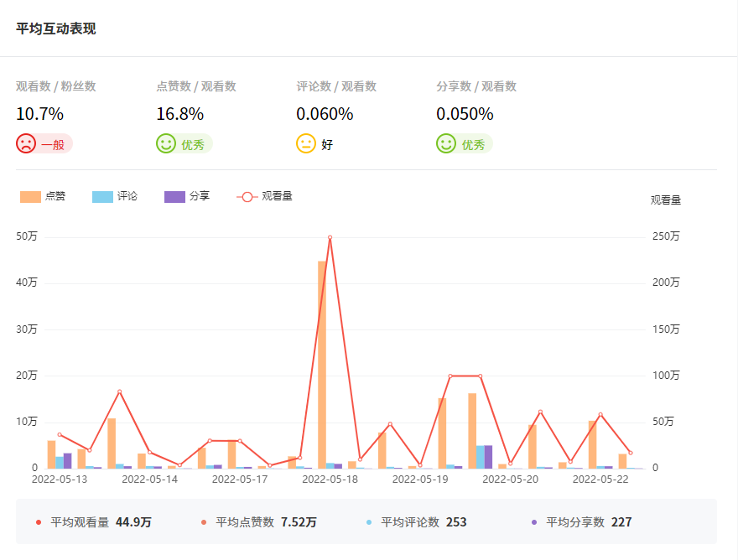Click the orange 点赞 legend color swatch
The width and height of the screenshot is (738, 560).
pos(31,196)
